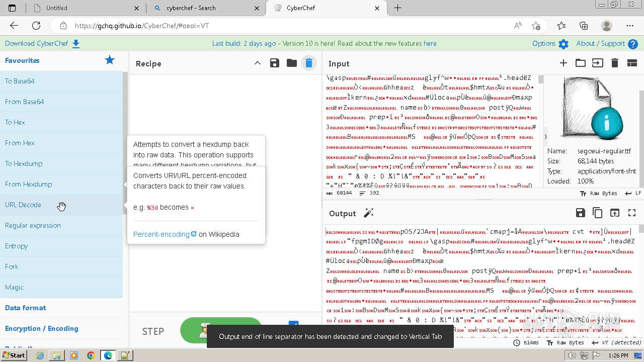644x362 pixels.
Task: Click the Output magic wand icon
Action: [x=369, y=213]
